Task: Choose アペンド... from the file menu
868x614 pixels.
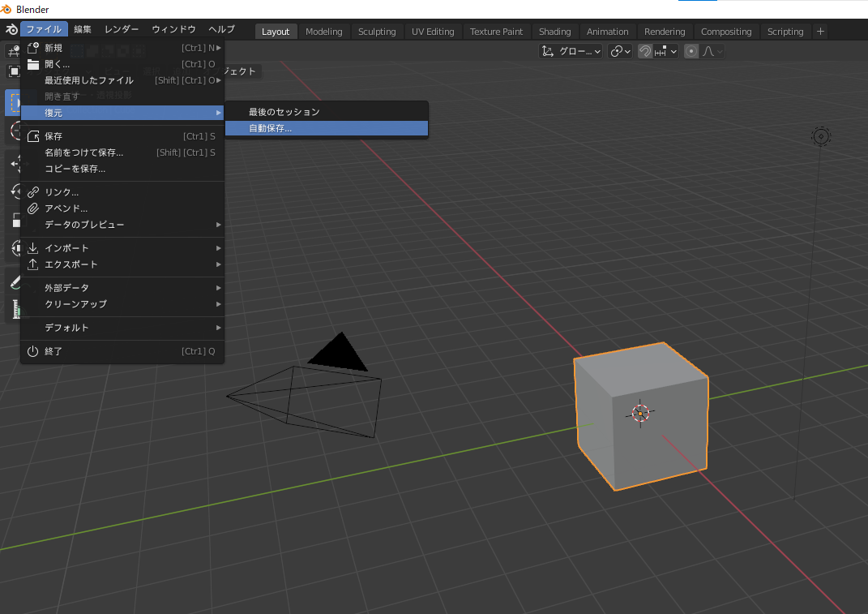Action: pyautogui.click(x=122, y=208)
